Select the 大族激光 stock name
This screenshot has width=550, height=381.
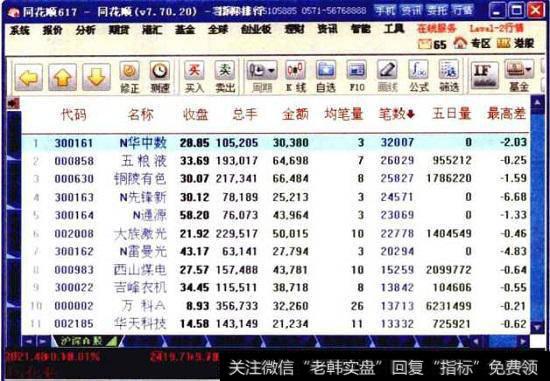click(140, 234)
